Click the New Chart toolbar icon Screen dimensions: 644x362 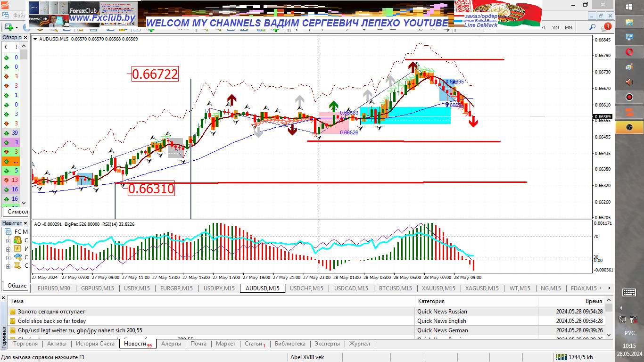(8, 27)
